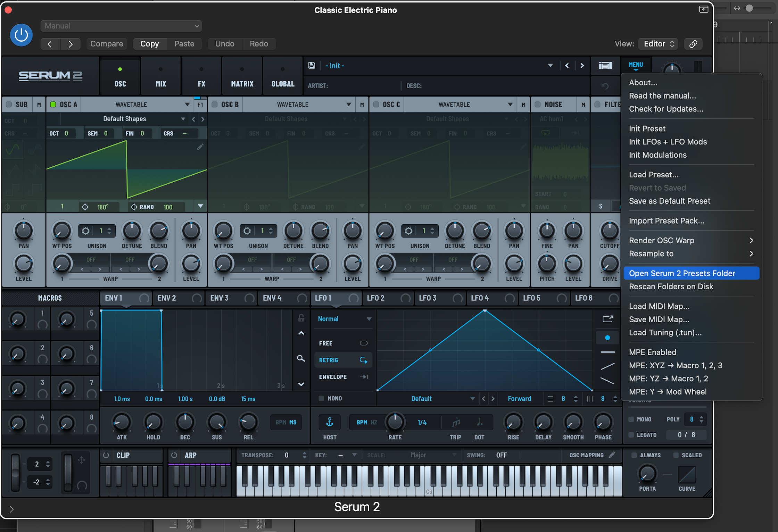
Task: Click the LFO export shape icon
Action: click(607, 319)
